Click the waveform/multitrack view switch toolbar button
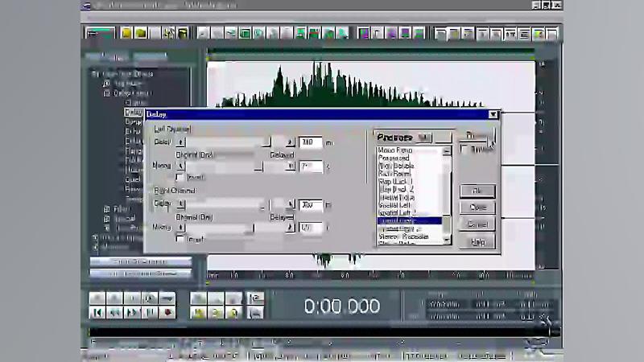 pos(100,33)
